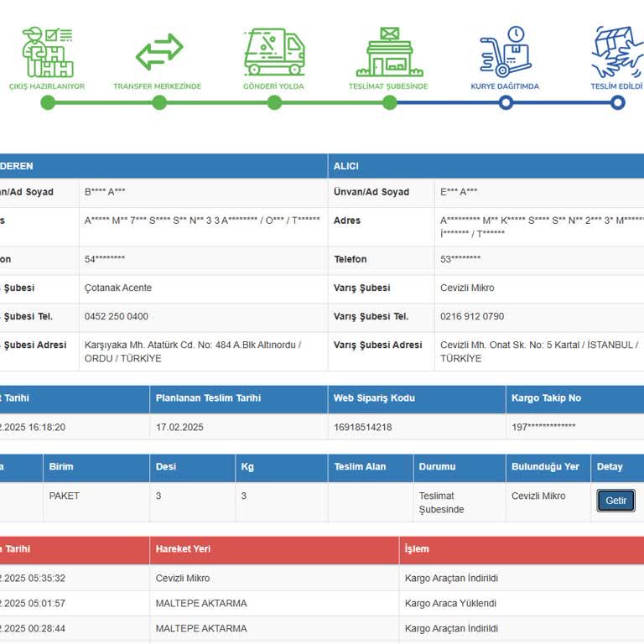Select the Kurye Dağıtımda hollow progress marker

click(x=506, y=102)
